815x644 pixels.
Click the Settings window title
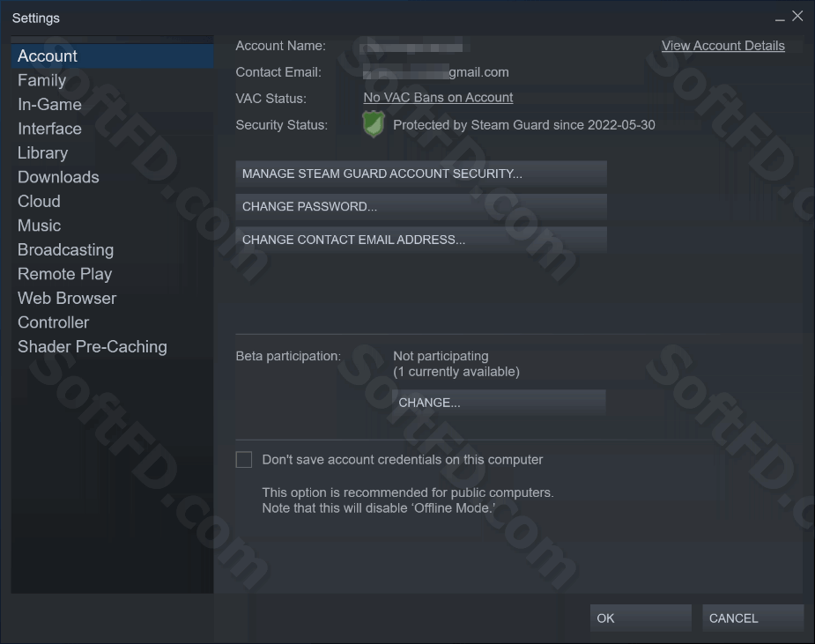point(36,19)
